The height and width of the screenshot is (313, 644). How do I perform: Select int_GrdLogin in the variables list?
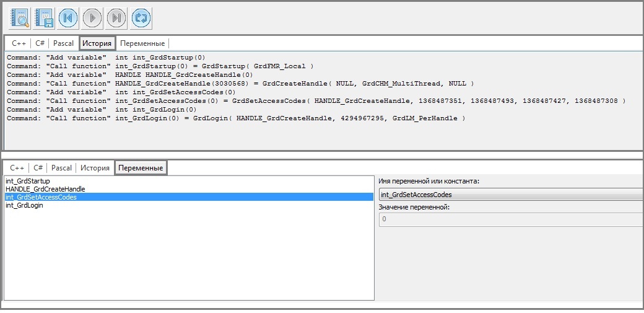coord(24,205)
